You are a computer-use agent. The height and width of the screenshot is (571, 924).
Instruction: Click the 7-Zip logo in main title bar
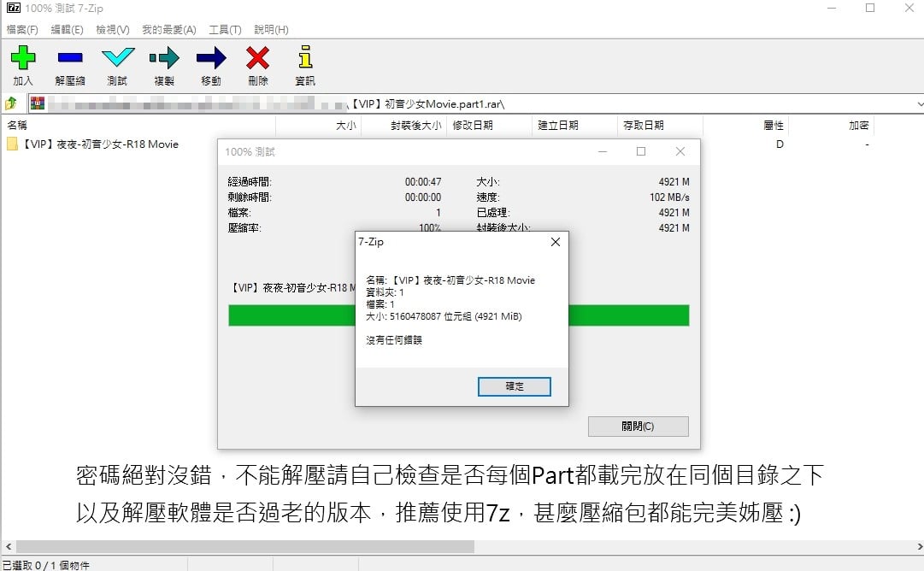click(x=13, y=8)
